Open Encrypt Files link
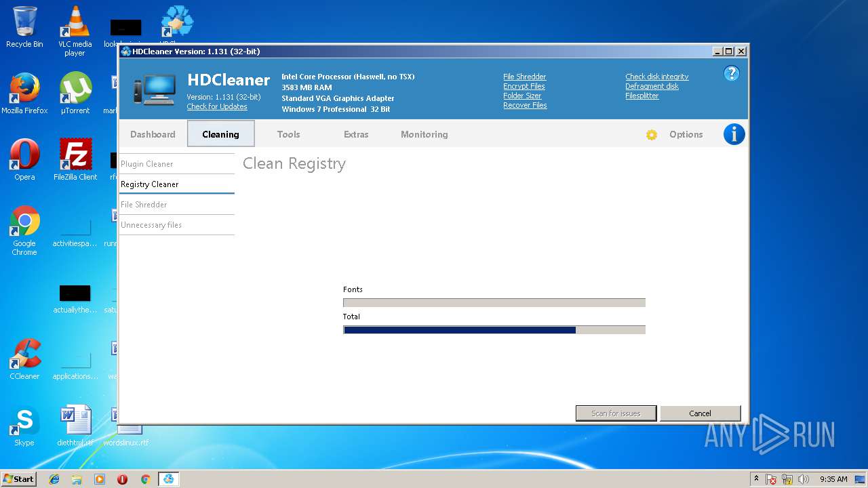The image size is (868, 488). pyautogui.click(x=524, y=86)
